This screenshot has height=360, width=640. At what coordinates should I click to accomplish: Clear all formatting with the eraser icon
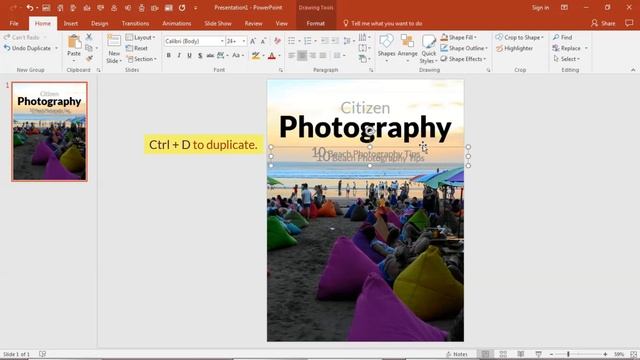[x=278, y=41]
